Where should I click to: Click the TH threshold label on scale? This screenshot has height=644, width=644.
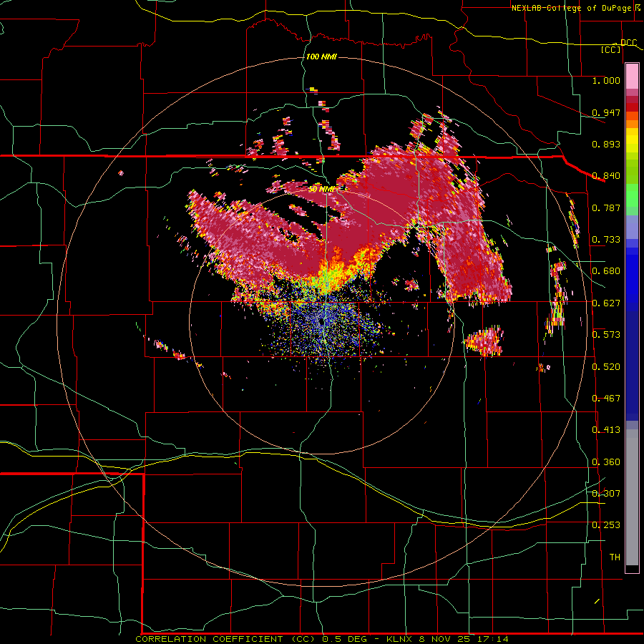click(615, 557)
